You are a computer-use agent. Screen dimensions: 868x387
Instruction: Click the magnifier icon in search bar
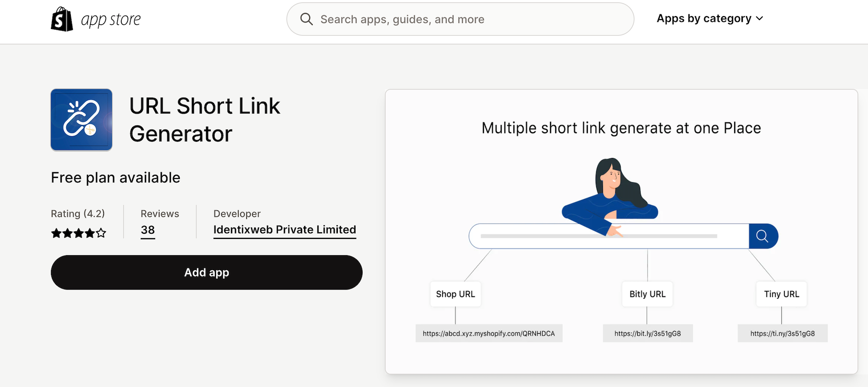click(x=306, y=19)
